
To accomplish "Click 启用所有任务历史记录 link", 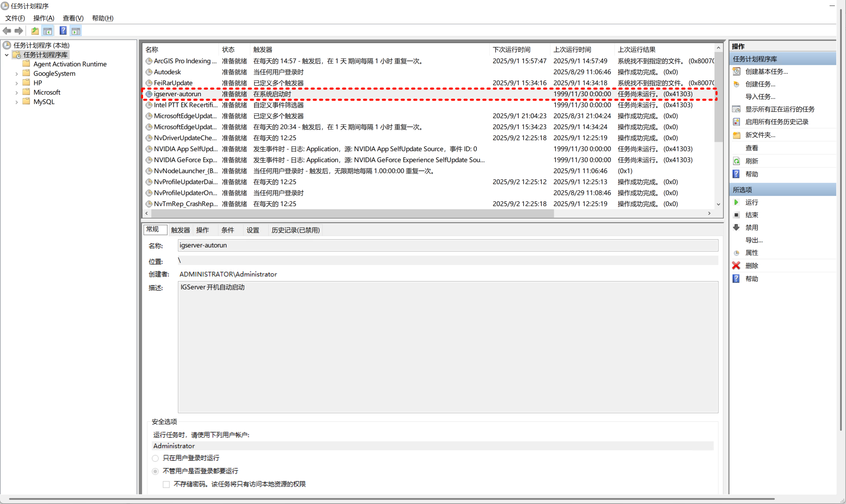I will point(777,122).
